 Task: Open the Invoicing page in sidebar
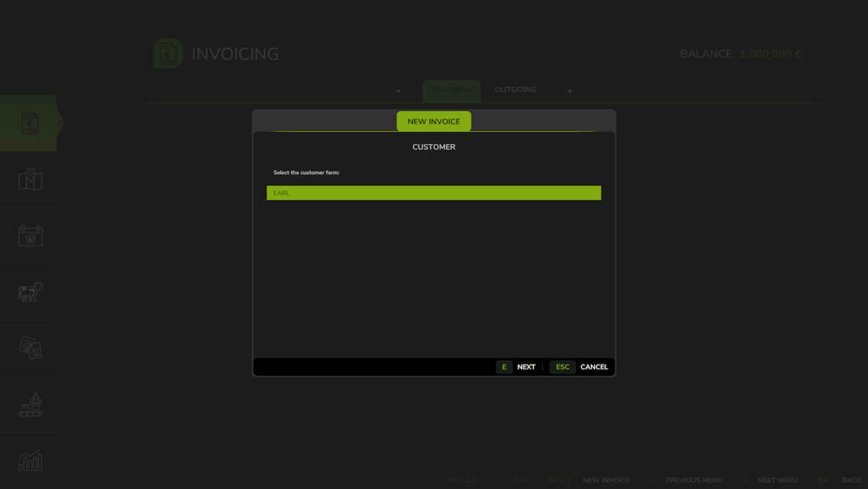coord(30,123)
